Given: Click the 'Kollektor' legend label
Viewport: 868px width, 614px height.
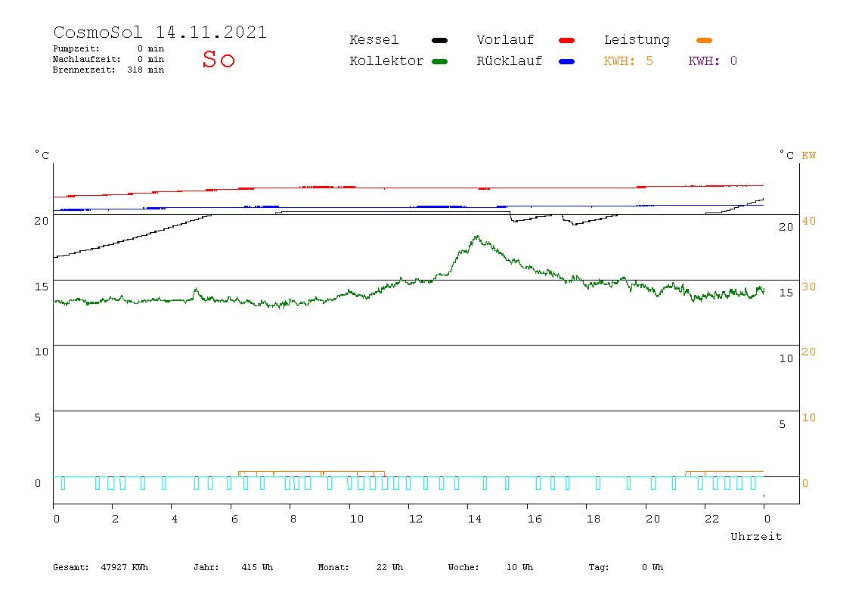Looking at the screenshot, I should tap(386, 61).
